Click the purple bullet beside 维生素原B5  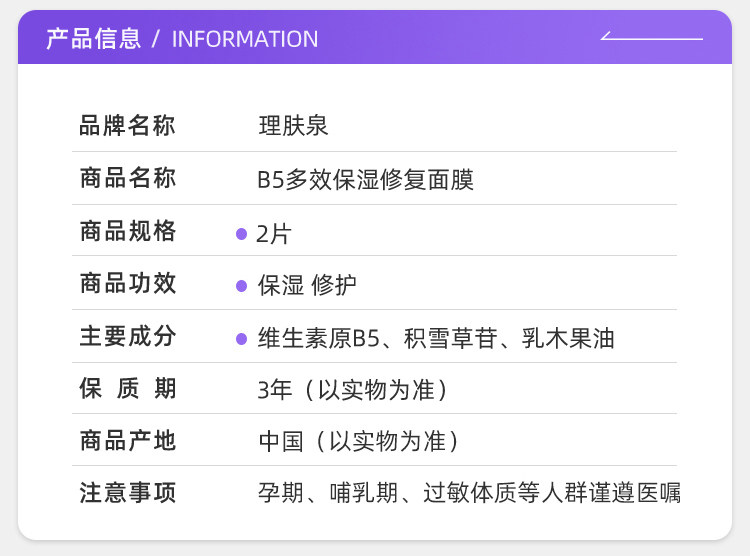tap(241, 339)
